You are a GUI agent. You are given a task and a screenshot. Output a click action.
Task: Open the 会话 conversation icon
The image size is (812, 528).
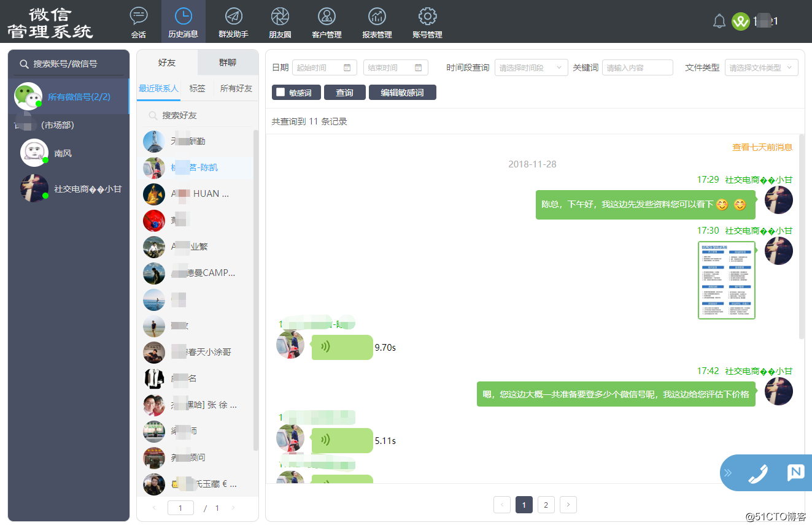click(x=139, y=16)
